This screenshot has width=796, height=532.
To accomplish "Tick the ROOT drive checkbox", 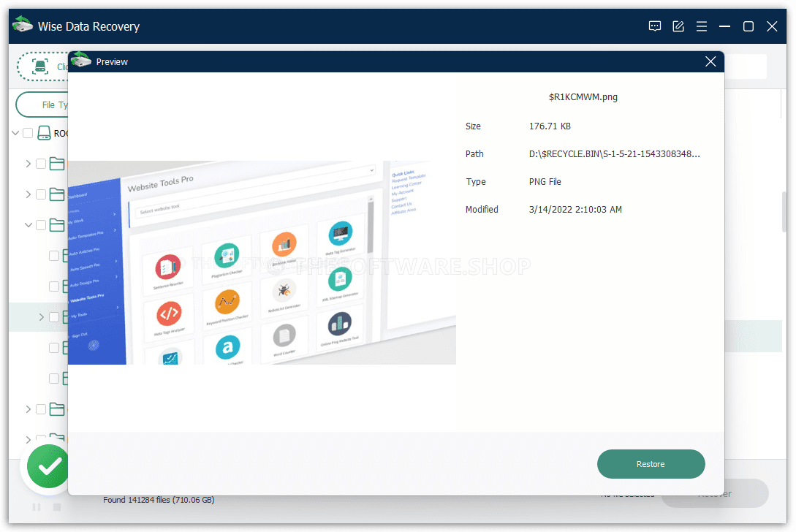I will pos(28,133).
